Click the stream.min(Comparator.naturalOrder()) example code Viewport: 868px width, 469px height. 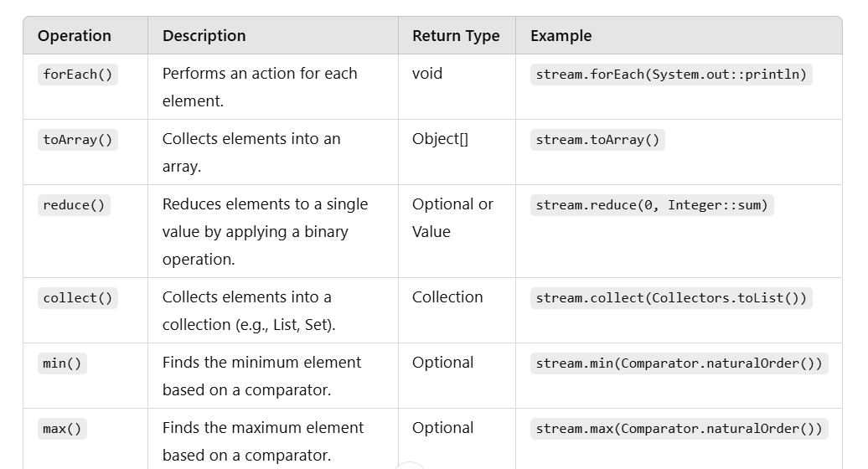pos(679,363)
